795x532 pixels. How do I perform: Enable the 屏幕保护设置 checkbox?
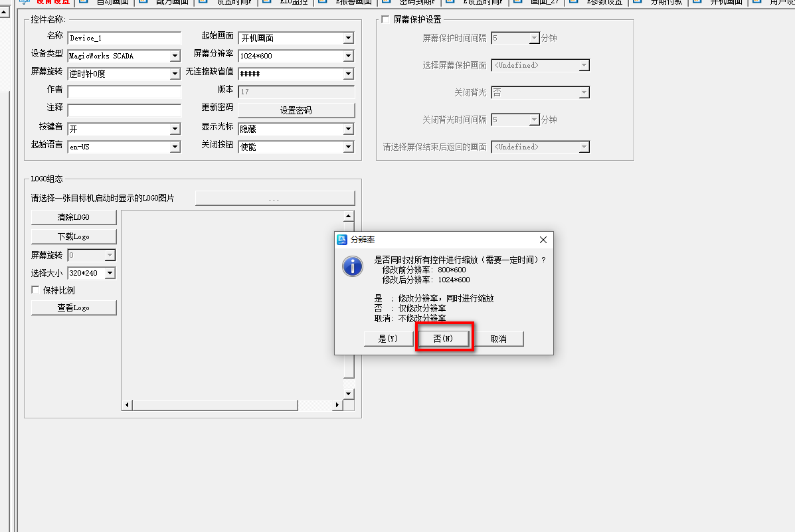tap(385, 19)
